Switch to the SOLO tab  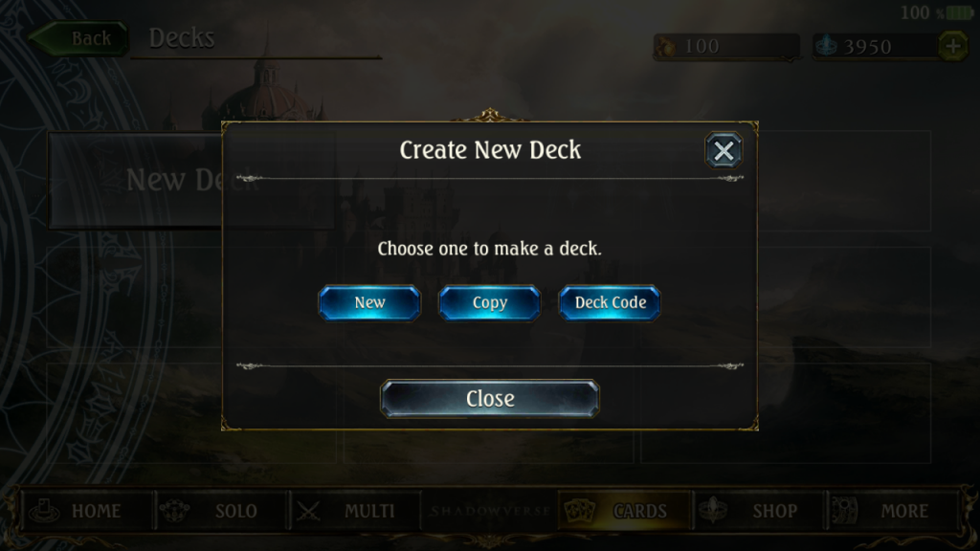click(220, 511)
